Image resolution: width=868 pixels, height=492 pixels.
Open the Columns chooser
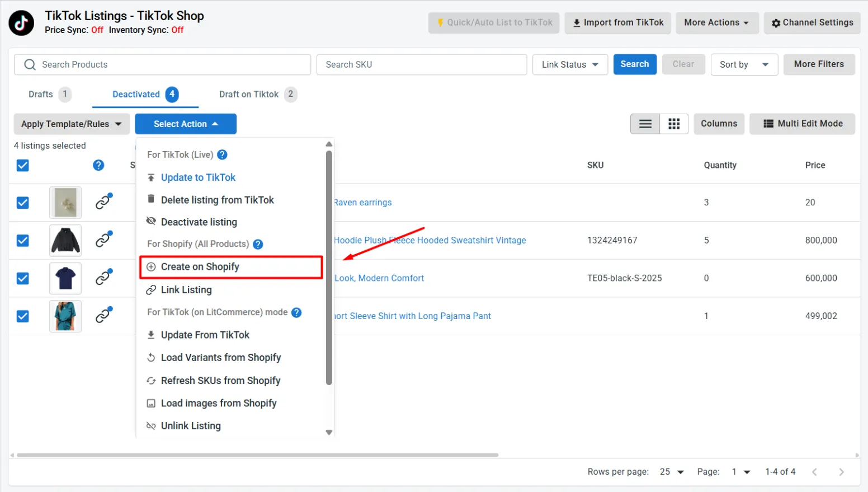click(x=719, y=124)
